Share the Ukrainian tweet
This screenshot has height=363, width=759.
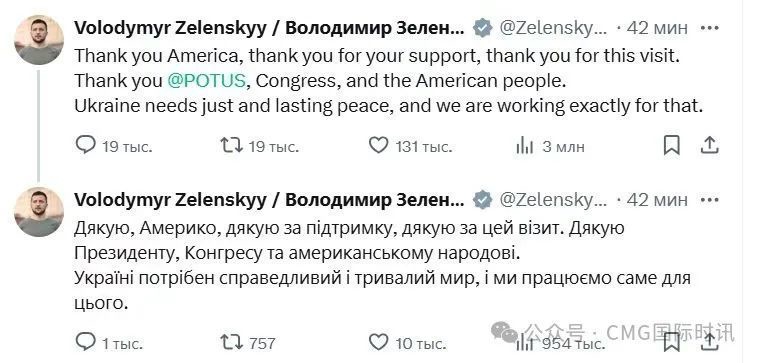(709, 343)
